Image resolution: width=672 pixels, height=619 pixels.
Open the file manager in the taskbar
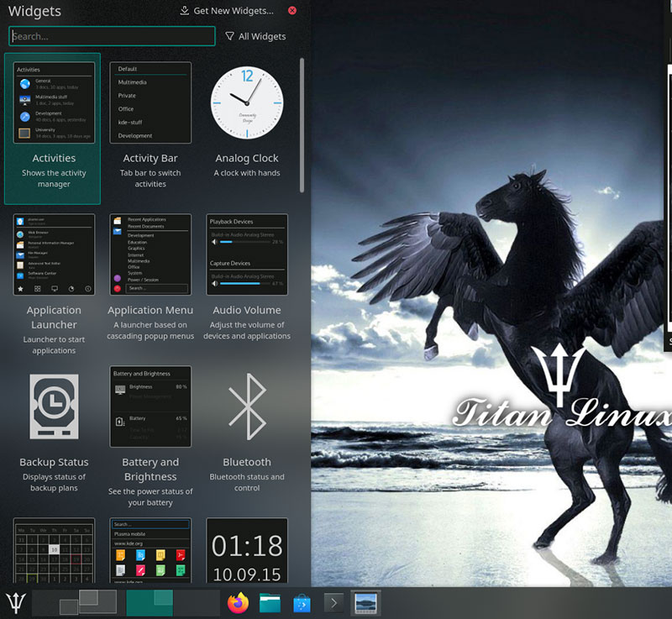tap(270, 603)
